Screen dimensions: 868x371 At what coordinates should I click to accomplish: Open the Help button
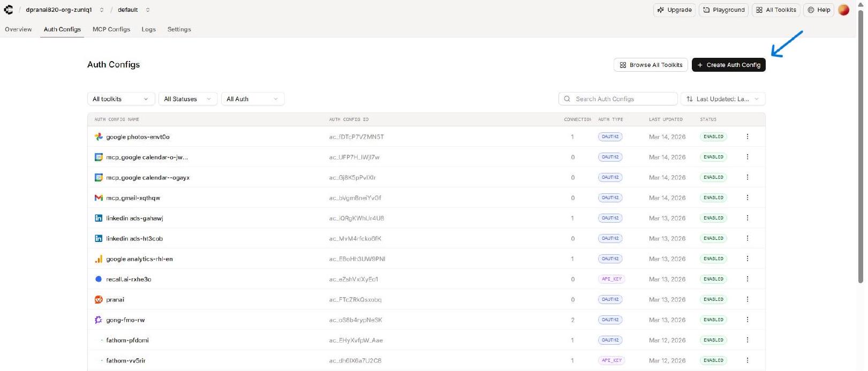[x=819, y=10]
